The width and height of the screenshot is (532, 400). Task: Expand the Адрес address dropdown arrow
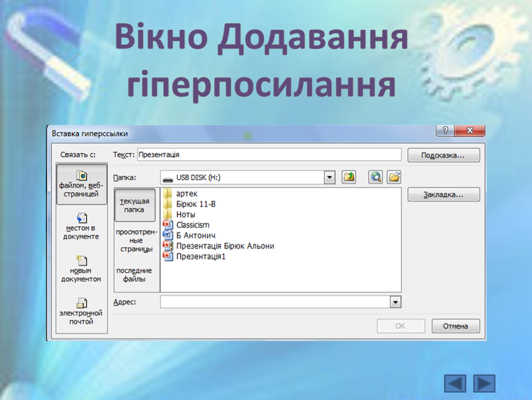(x=395, y=302)
